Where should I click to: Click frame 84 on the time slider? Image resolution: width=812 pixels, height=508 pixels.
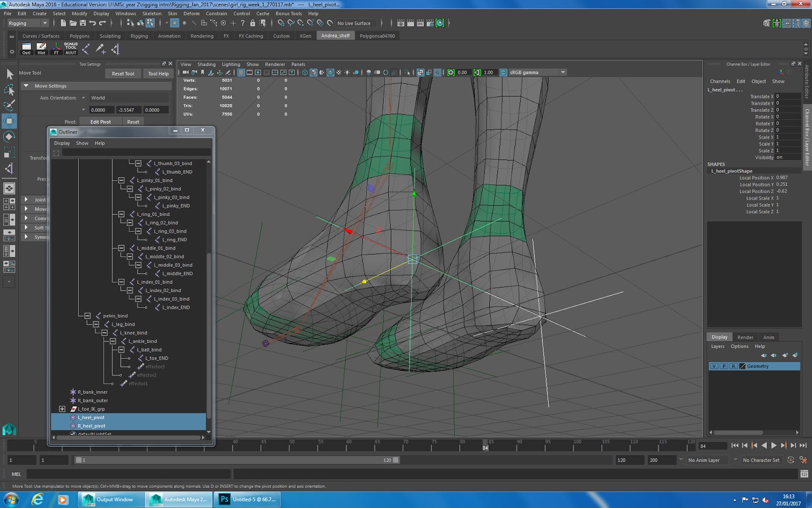[x=485, y=446]
